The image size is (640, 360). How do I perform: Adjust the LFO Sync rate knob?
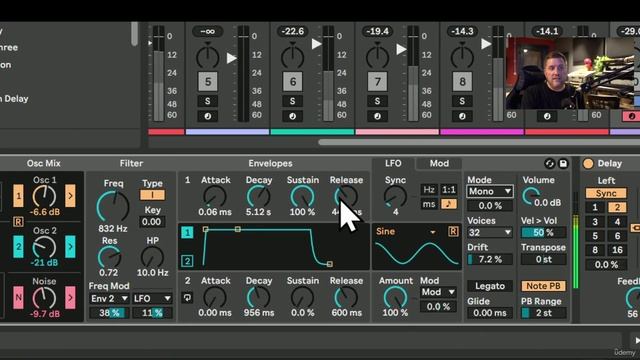[395, 197]
